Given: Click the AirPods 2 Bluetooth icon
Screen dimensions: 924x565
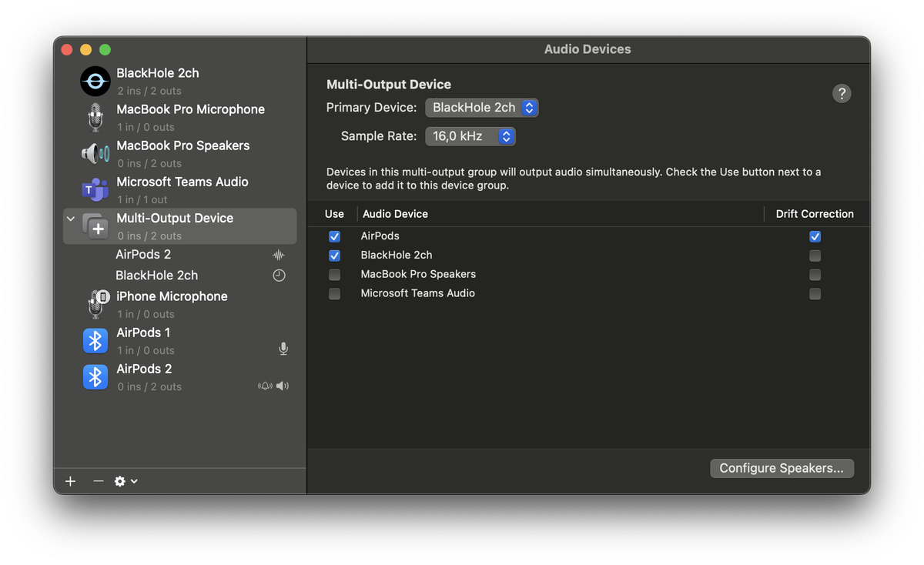Looking at the screenshot, I should coord(95,376).
